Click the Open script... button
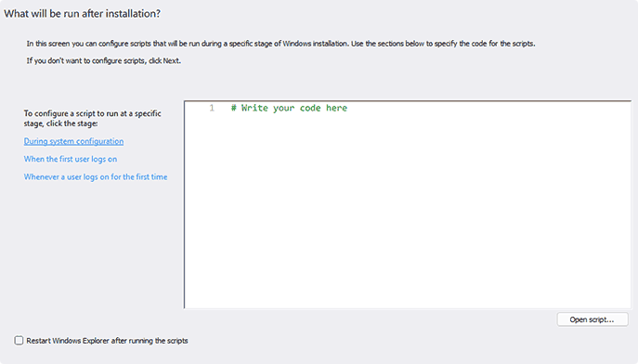 (x=592, y=319)
